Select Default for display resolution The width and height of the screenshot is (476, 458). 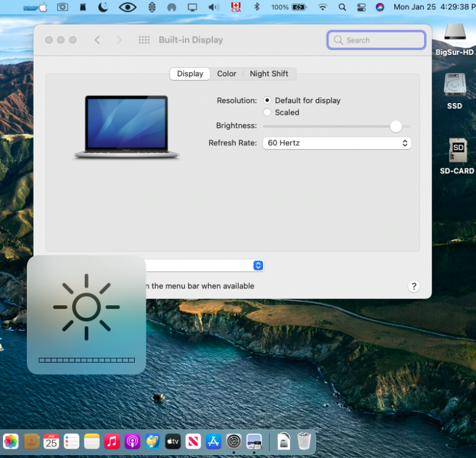(x=267, y=100)
